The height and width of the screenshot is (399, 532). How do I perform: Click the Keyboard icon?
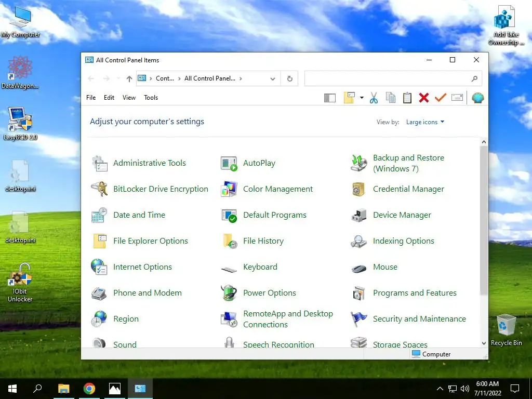tap(229, 270)
